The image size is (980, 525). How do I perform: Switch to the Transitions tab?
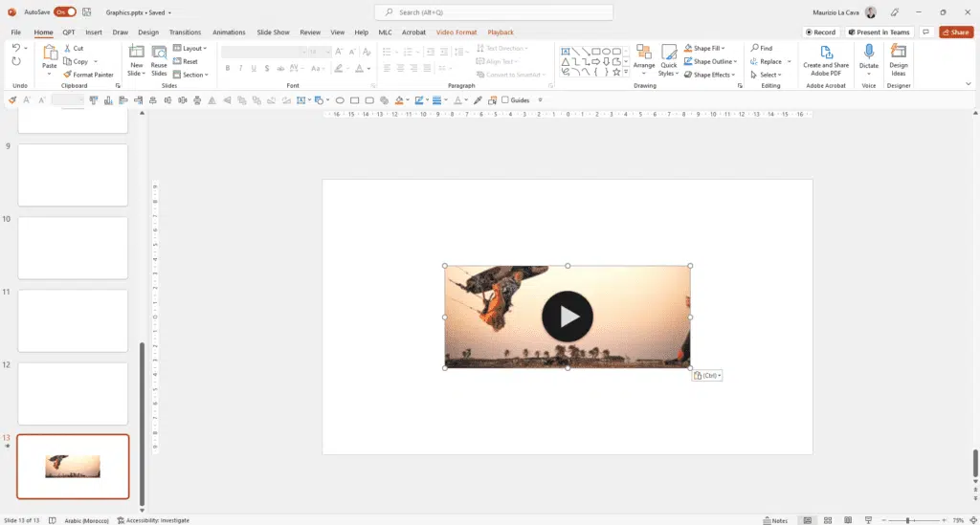click(x=185, y=33)
